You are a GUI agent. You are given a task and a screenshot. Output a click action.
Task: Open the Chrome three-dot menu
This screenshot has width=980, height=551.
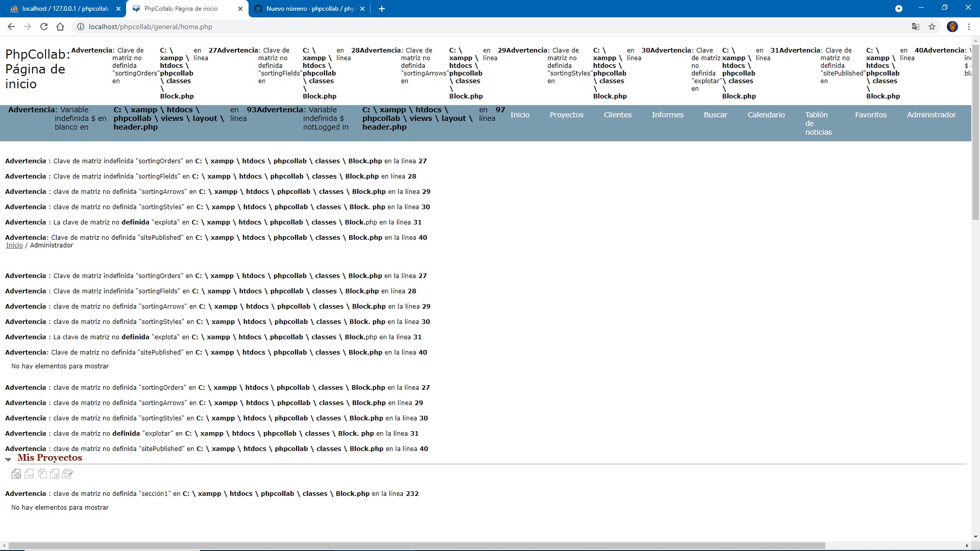click(x=969, y=27)
